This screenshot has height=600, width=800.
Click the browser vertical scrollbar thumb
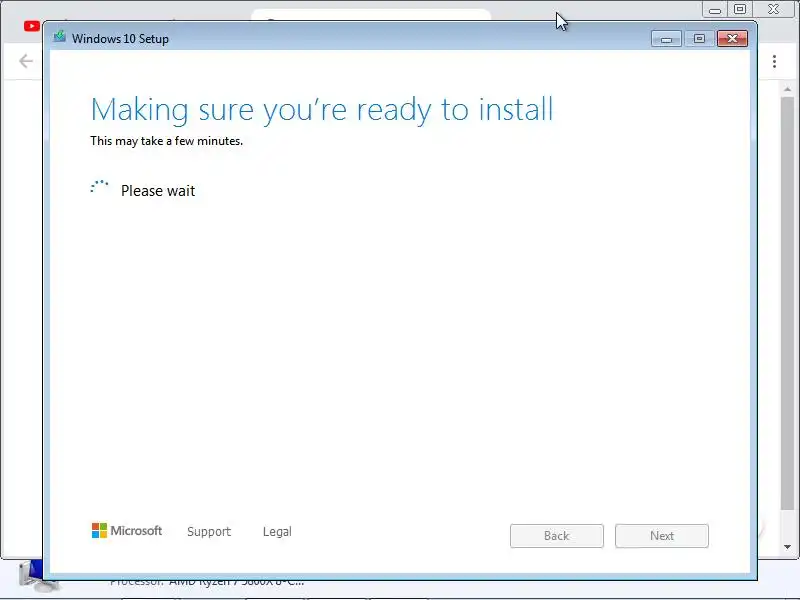[787, 303]
